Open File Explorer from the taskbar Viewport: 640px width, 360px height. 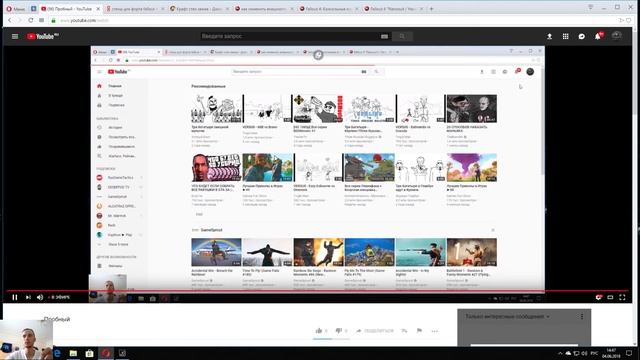pos(73,353)
